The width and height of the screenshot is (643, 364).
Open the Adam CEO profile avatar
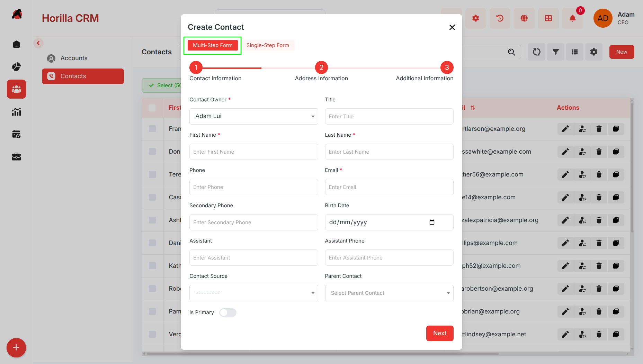603,18
